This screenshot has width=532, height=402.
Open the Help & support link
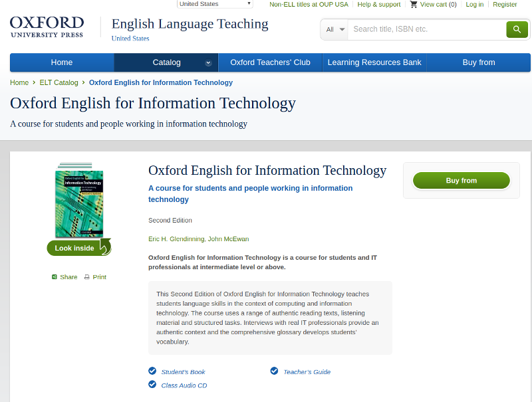(378, 5)
